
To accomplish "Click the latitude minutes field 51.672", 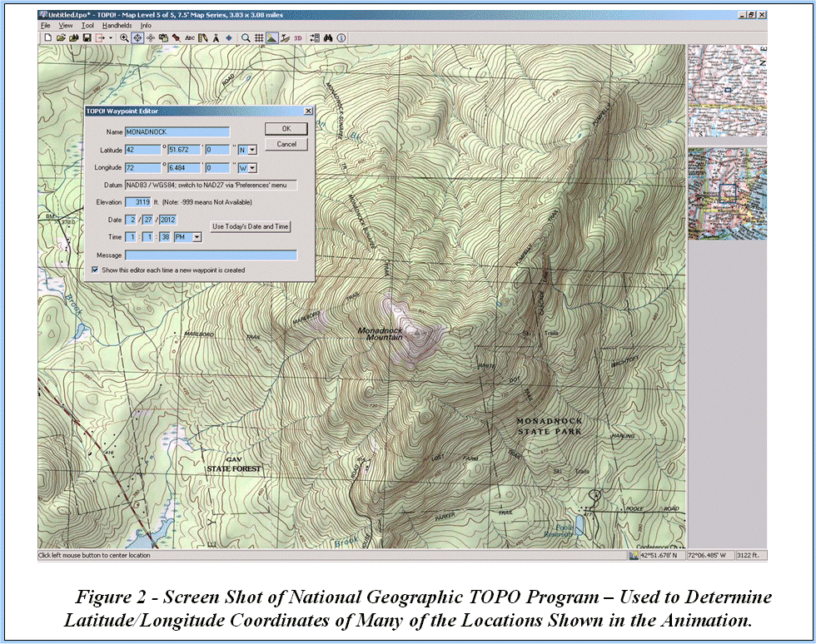I will point(184,150).
